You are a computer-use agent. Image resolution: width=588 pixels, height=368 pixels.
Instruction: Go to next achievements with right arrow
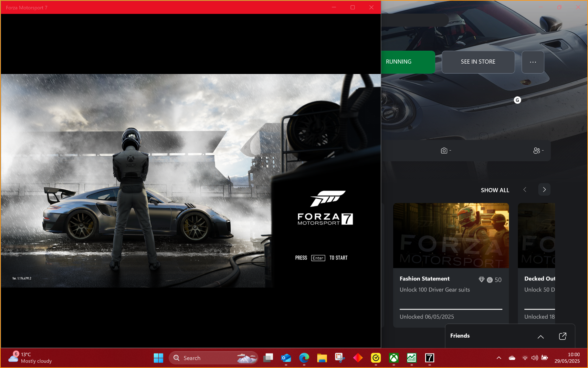click(544, 190)
